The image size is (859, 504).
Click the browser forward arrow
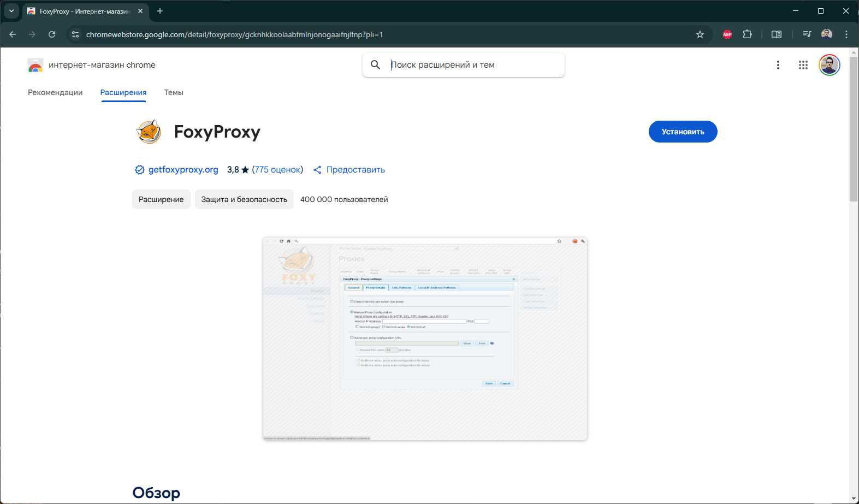32,34
